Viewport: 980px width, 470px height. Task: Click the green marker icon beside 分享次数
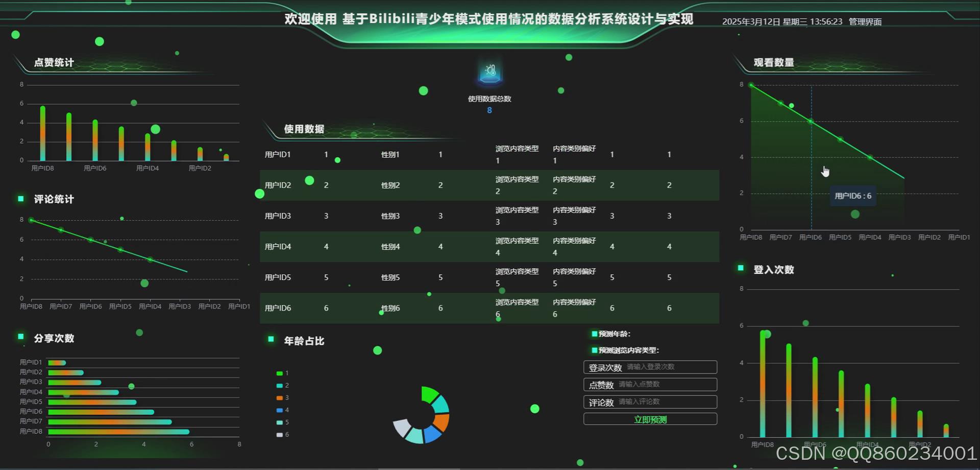pos(20,337)
